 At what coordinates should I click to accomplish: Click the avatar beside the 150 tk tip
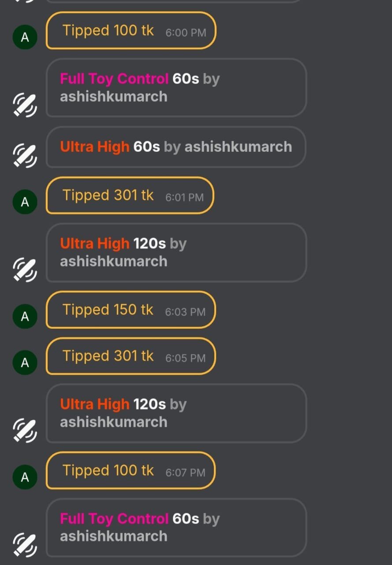coord(25,316)
